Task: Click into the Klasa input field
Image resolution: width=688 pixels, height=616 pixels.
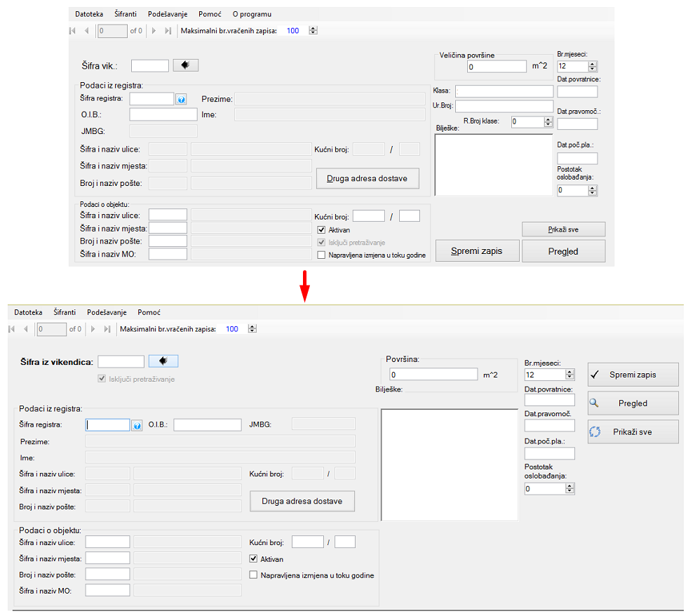Action: (x=504, y=91)
